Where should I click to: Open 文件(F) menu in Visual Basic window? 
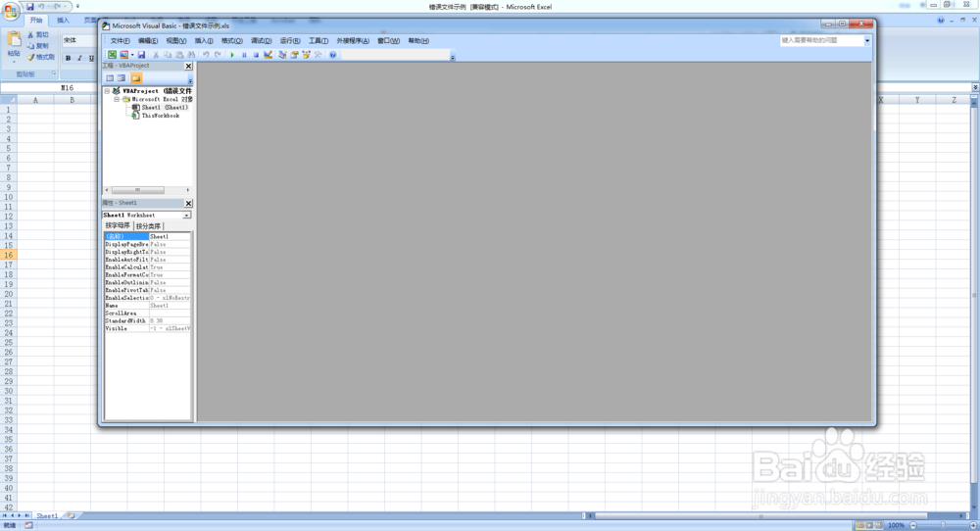[120, 40]
